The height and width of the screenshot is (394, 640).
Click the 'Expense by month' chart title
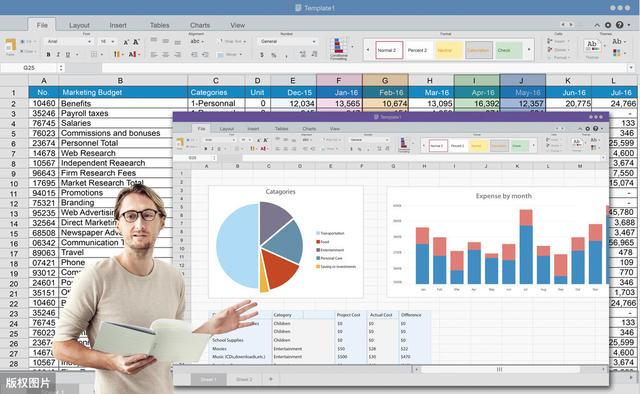tap(503, 196)
